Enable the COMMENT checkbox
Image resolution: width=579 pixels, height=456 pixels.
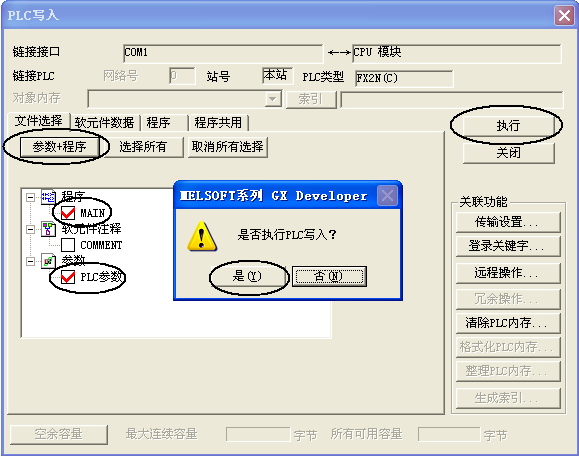coord(68,245)
